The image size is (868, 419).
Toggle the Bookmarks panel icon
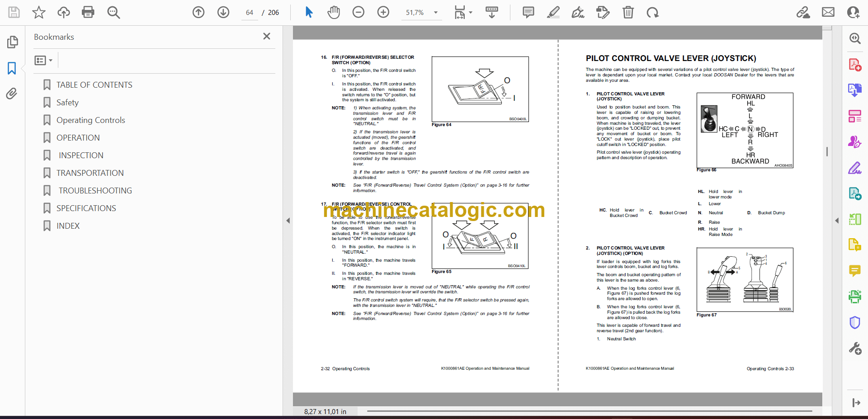point(12,68)
